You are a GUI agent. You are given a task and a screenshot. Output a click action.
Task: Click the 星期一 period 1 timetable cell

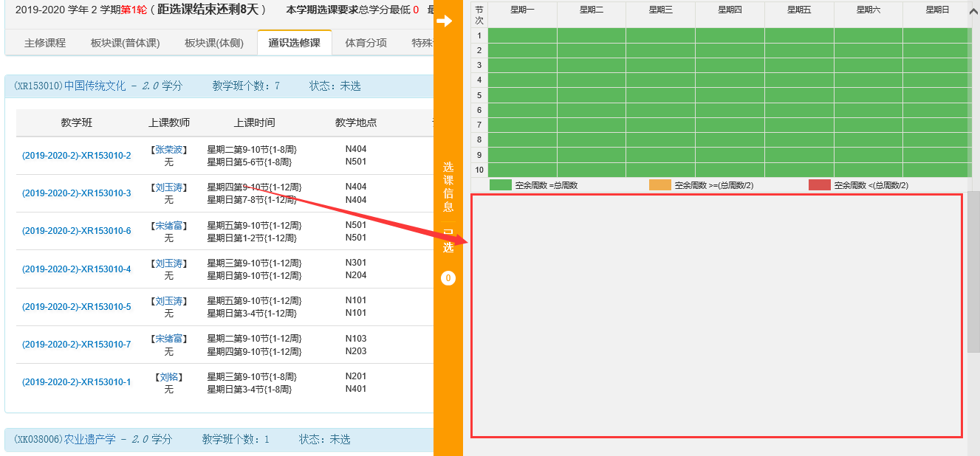[x=522, y=35]
